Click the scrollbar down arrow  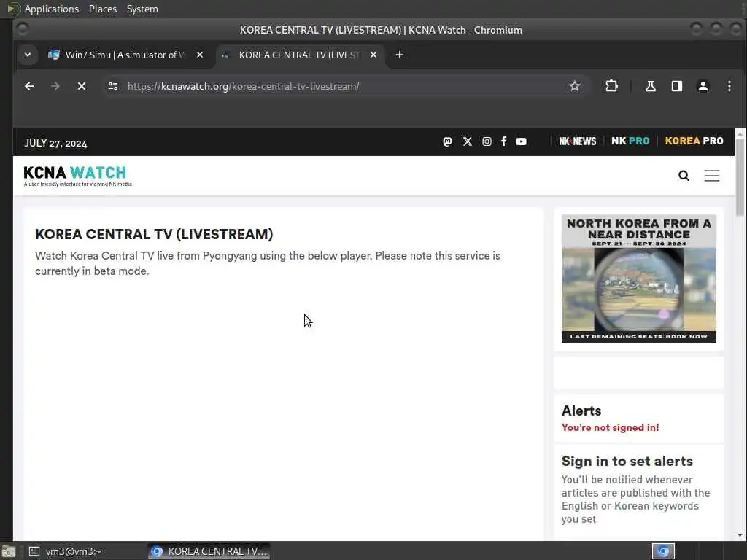pyautogui.click(x=740, y=535)
